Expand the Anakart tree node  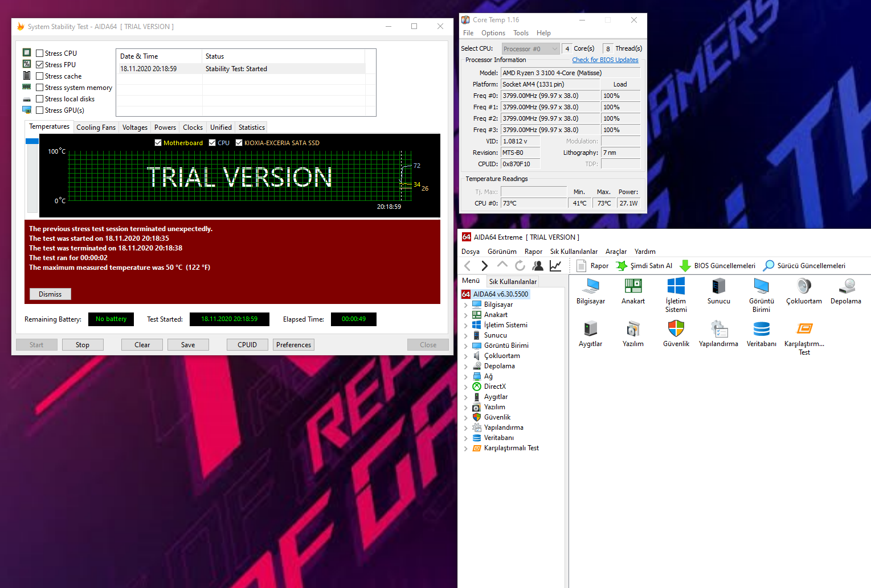(466, 315)
